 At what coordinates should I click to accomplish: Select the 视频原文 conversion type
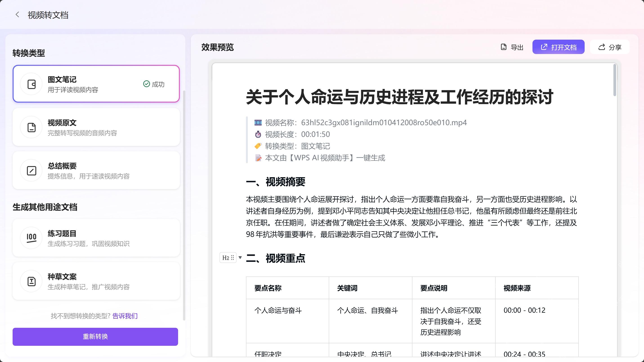click(x=96, y=127)
